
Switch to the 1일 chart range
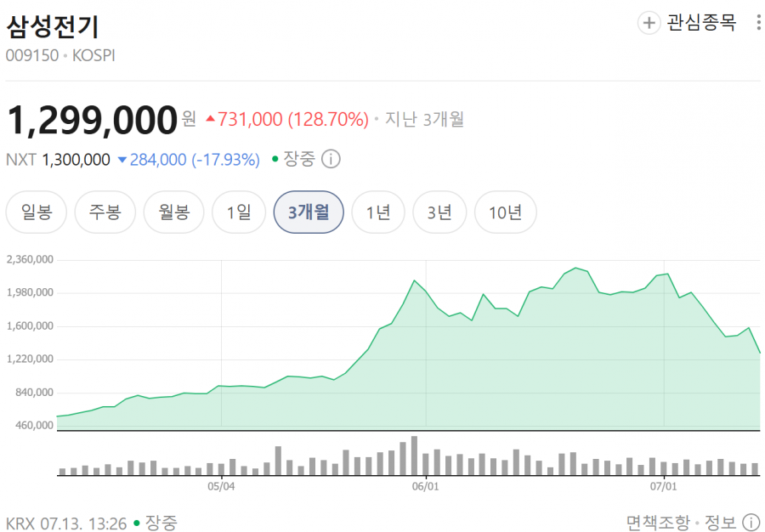pos(239,212)
